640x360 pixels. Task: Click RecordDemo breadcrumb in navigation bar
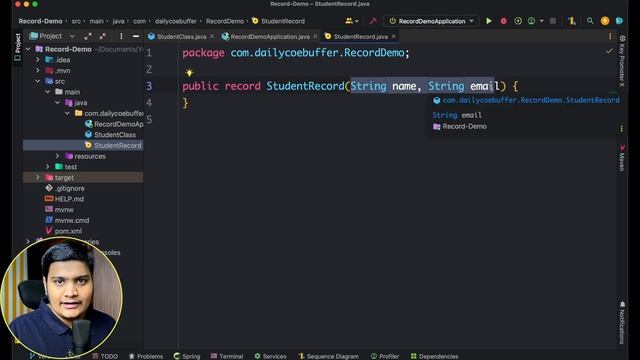point(224,21)
